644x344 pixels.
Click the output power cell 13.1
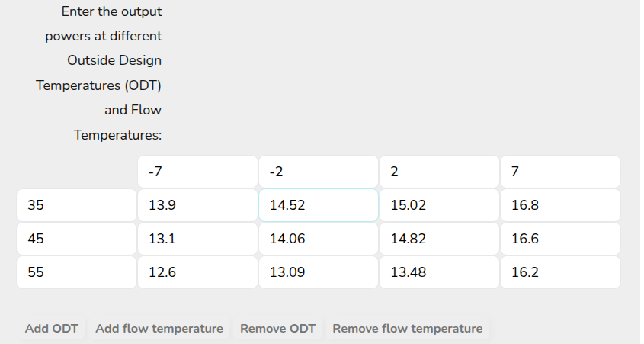197,239
